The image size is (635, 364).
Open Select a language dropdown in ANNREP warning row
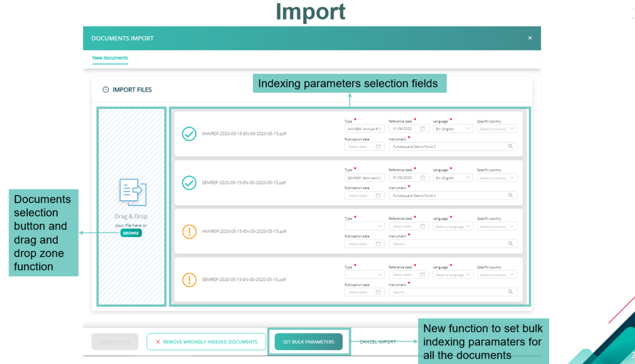tap(453, 226)
